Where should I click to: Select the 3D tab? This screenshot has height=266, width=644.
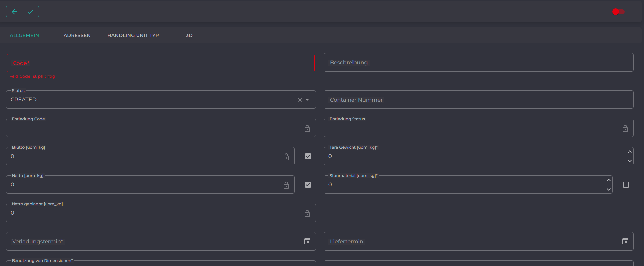tap(189, 35)
